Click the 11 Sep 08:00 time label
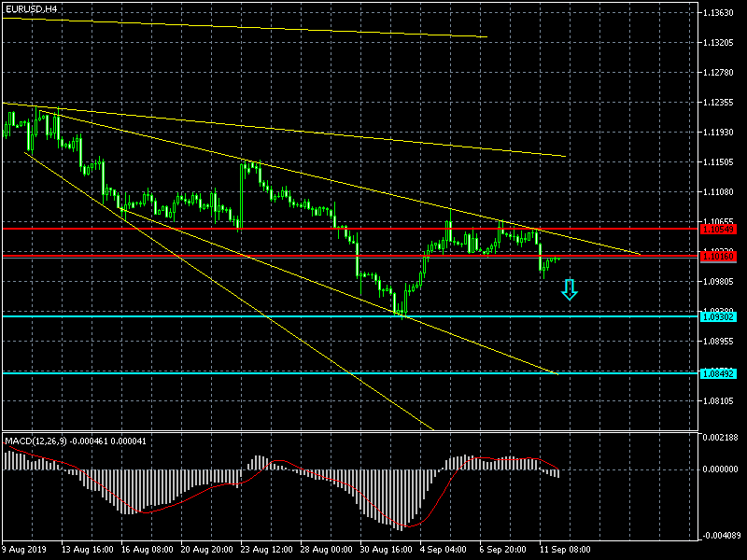Screen dimensions: 747x560 pos(566,551)
